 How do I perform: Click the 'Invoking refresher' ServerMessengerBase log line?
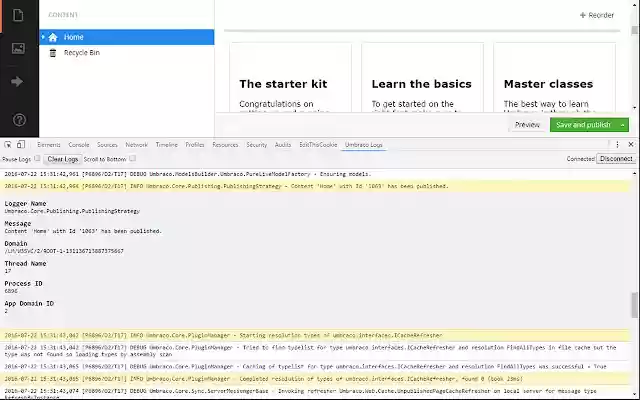coord(316,393)
